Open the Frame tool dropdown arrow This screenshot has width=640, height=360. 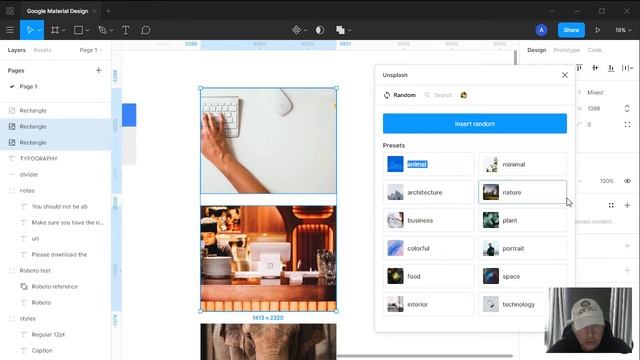[x=64, y=30]
